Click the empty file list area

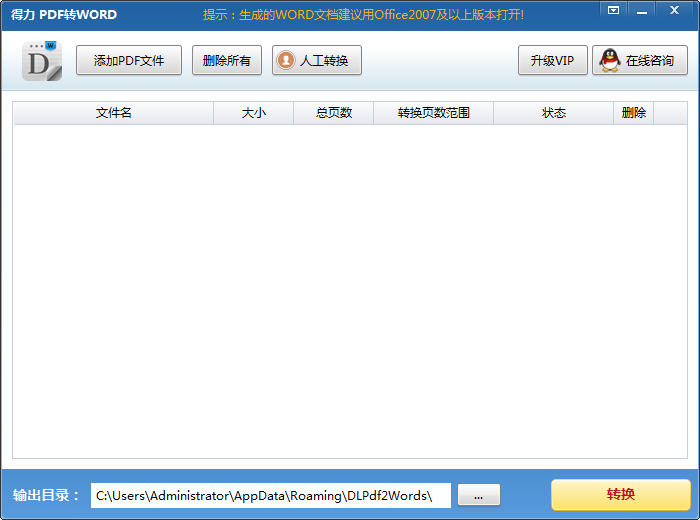[350, 290]
